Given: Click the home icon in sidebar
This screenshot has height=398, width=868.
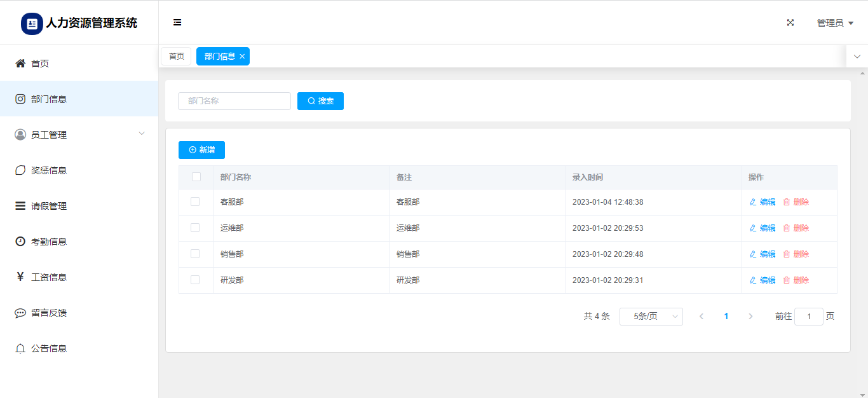Looking at the screenshot, I should pyautogui.click(x=20, y=64).
